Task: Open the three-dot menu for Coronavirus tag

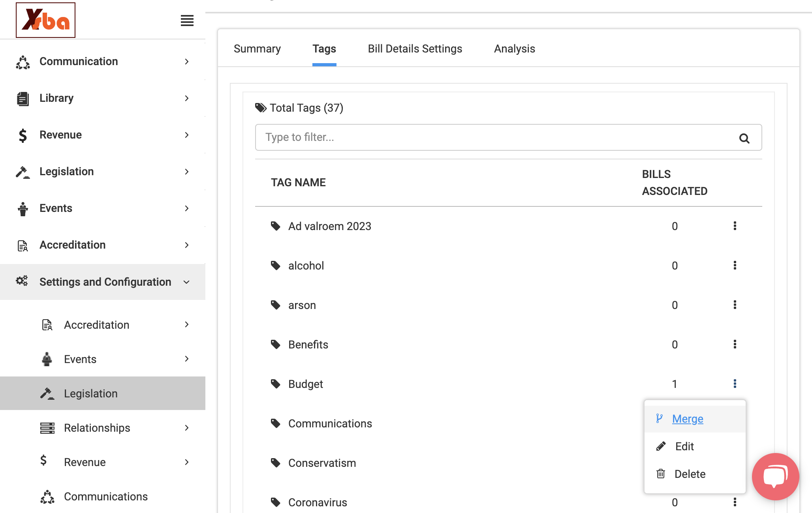Action: coord(735,502)
